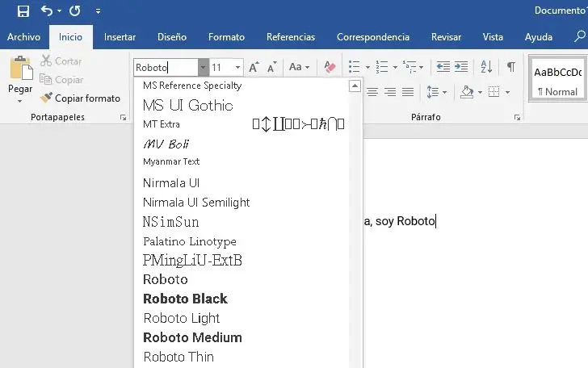Decrease the paragraph indent

443,67
